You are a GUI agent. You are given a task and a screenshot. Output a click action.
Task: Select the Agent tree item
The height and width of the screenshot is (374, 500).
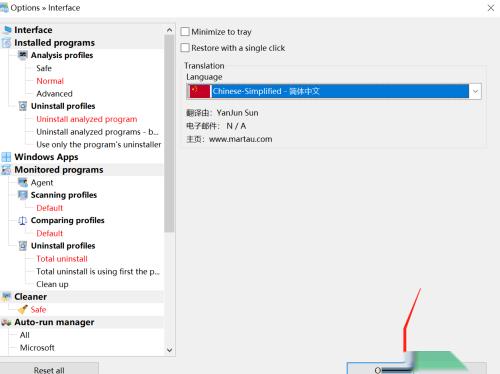(42, 182)
